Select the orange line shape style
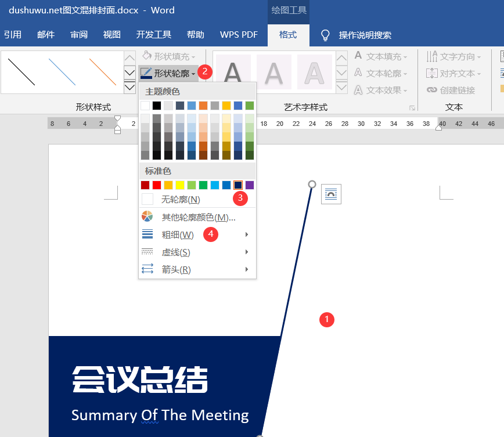The width and height of the screenshot is (504, 437). pyautogui.click(x=103, y=72)
